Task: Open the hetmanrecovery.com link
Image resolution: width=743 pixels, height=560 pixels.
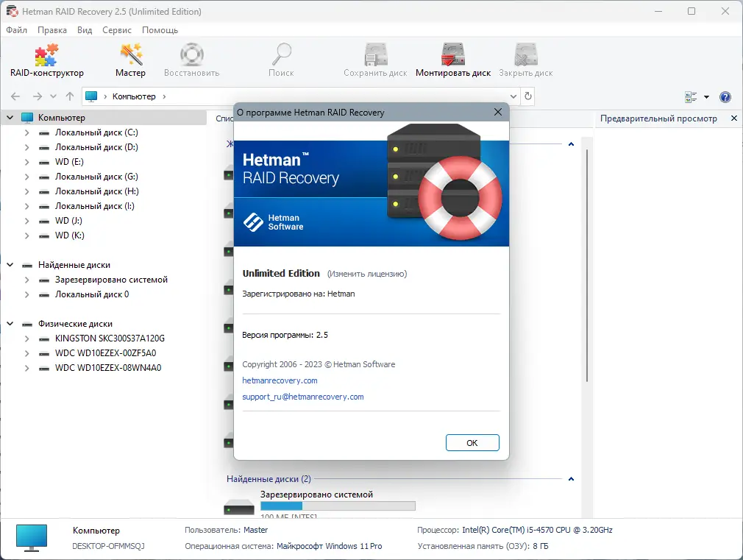Action: pos(280,380)
